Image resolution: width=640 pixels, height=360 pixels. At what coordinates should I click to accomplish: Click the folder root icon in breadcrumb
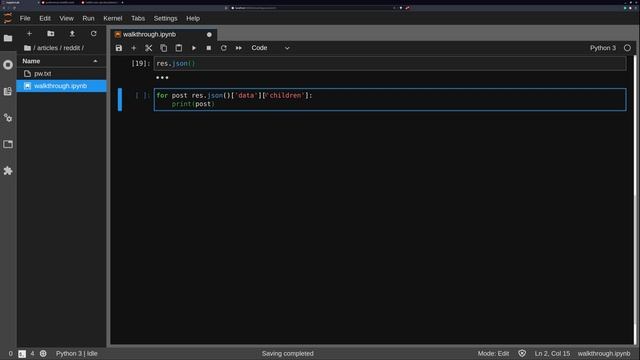[x=27, y=48]
